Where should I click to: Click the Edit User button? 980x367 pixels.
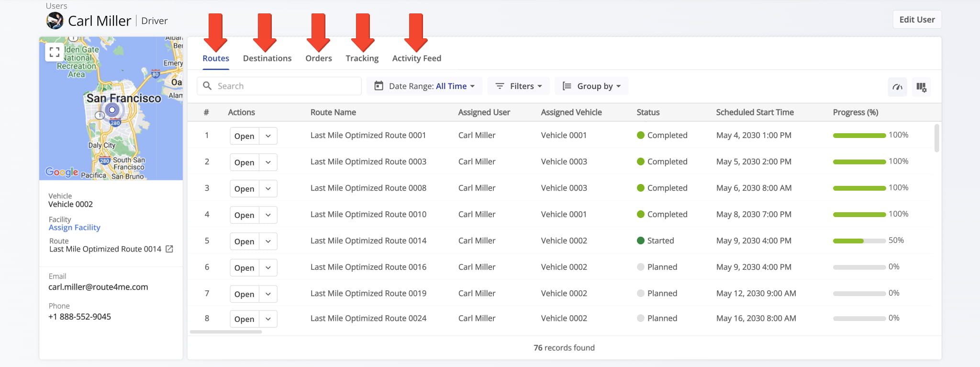click(916, 20)
